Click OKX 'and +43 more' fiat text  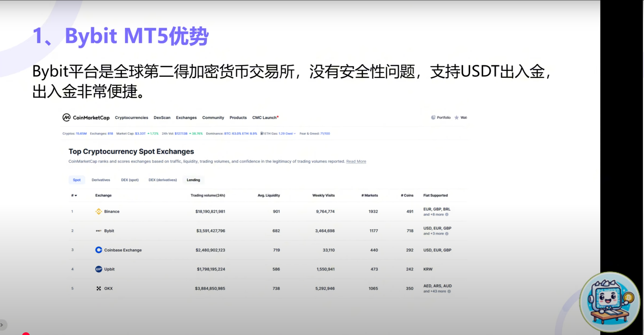(435, 291)
